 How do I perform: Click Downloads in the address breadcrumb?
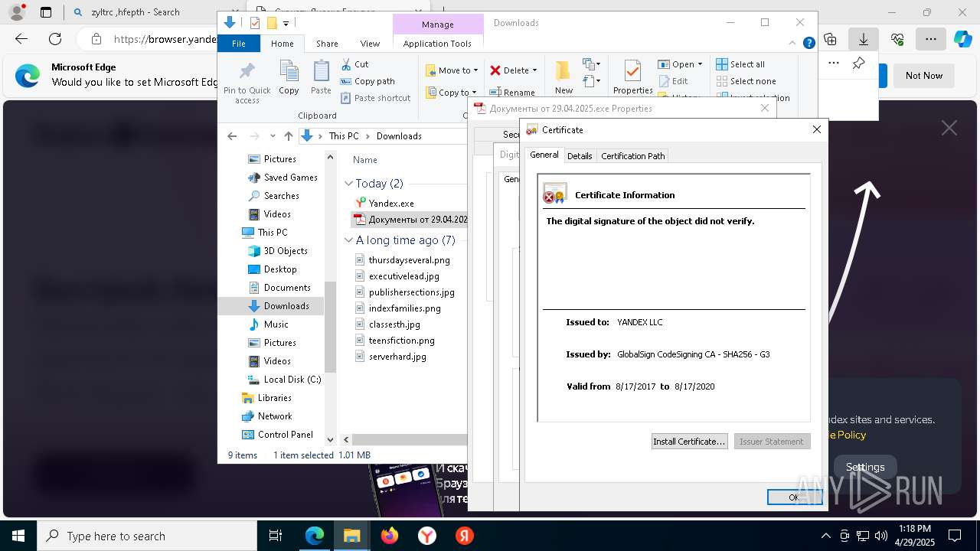pos(399,136)
